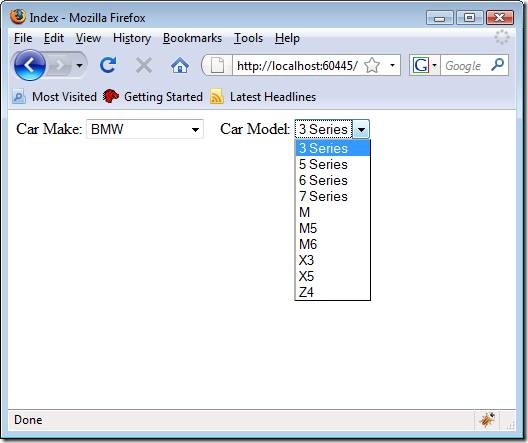The width and height of the screenshot is (528, 443).
Task: Click the Car Model label text
Action: point(255,129)
